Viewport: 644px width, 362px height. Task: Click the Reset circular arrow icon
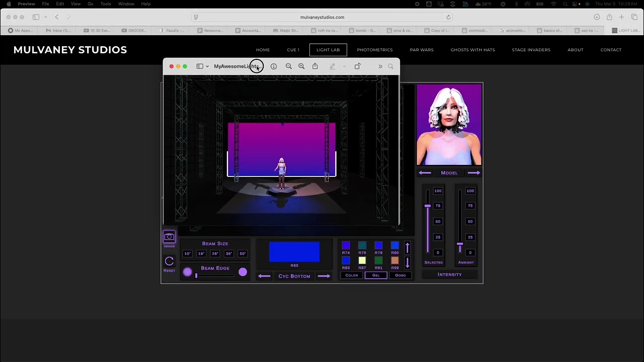[x=169, y=261]
